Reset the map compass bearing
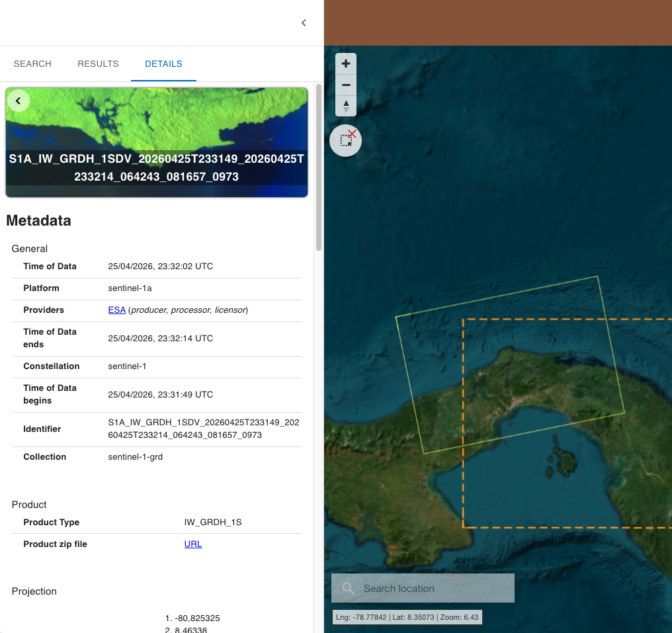This screenshot has width=672, height=633. point(346,105)
